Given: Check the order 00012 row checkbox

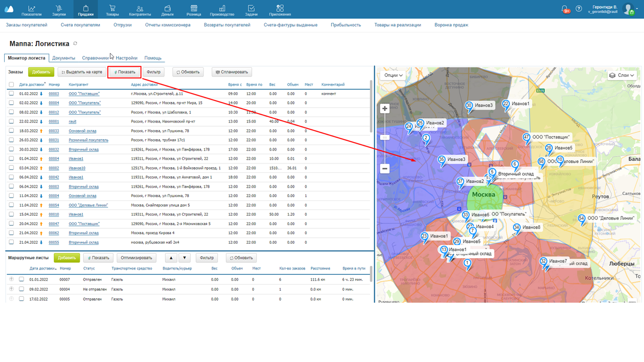Looking at the screenshot, I should 11,112.
